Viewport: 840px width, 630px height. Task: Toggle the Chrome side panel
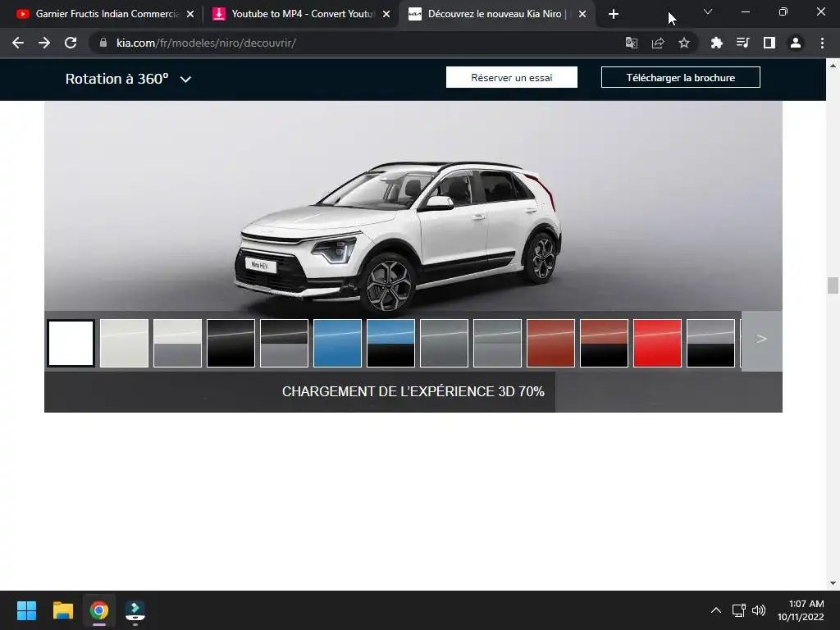pyautogui.click(x=769, y=43)
